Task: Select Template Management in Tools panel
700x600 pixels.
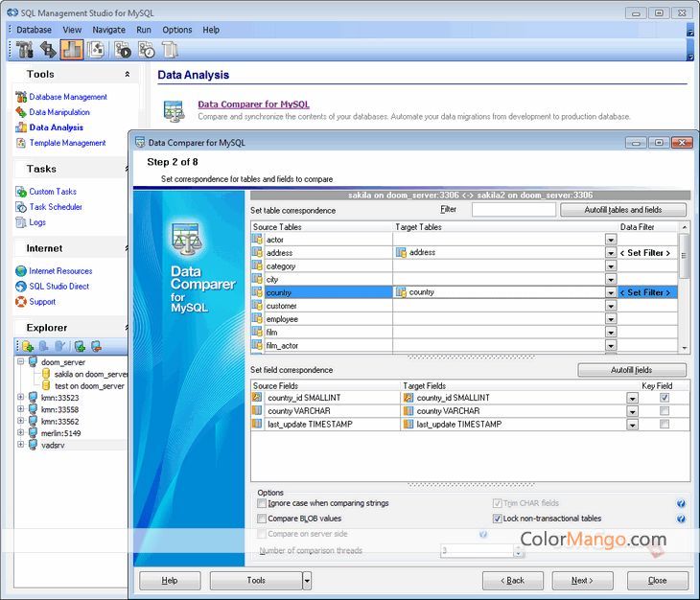Action: click(x=67, y=143)
